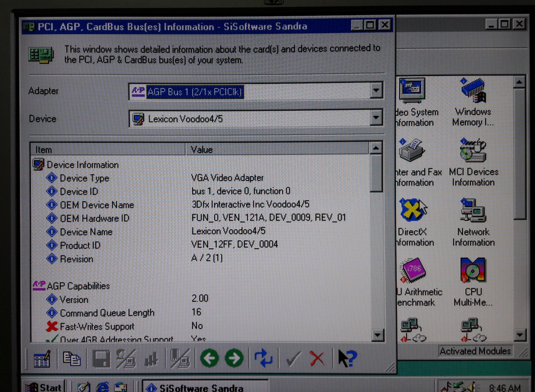This screenshot has height=392, width=535.
Task: Click the first quick launch desktop icon
Action: (83, 387)
